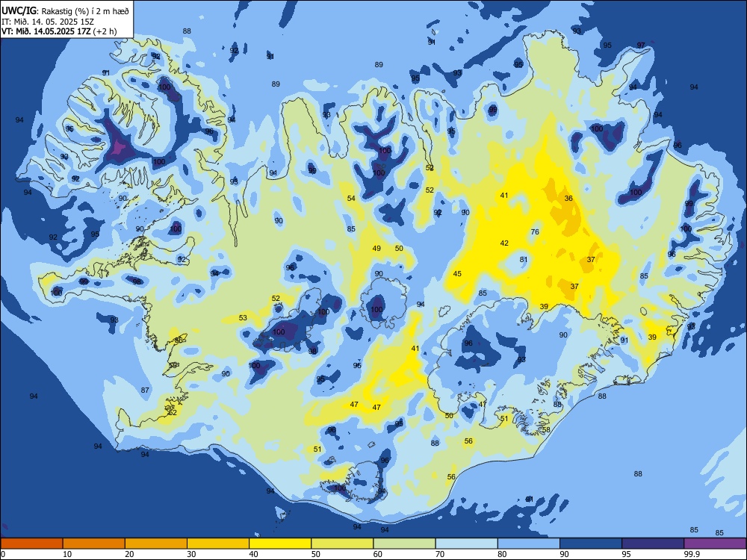Click the '30' tick label on the color scale
This screenshot has height=560, width=747.
click(x=191, y=554)
